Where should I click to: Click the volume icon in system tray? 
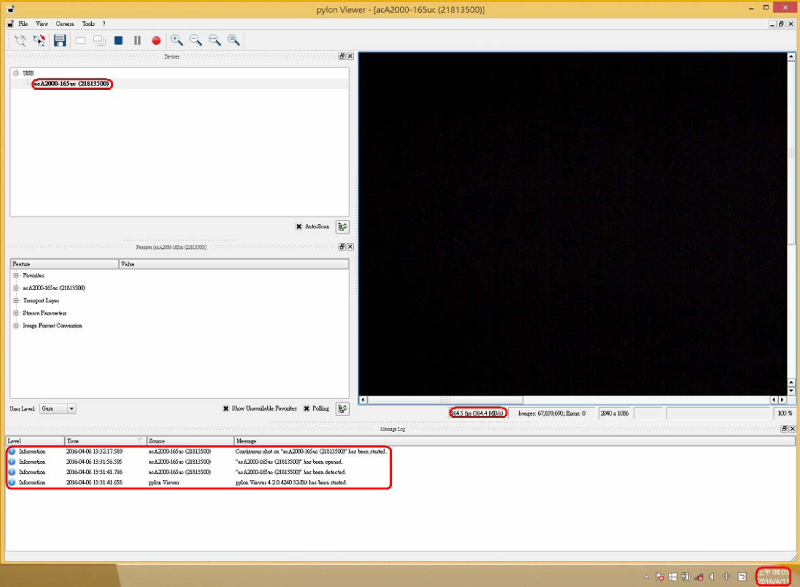(711, 577)
